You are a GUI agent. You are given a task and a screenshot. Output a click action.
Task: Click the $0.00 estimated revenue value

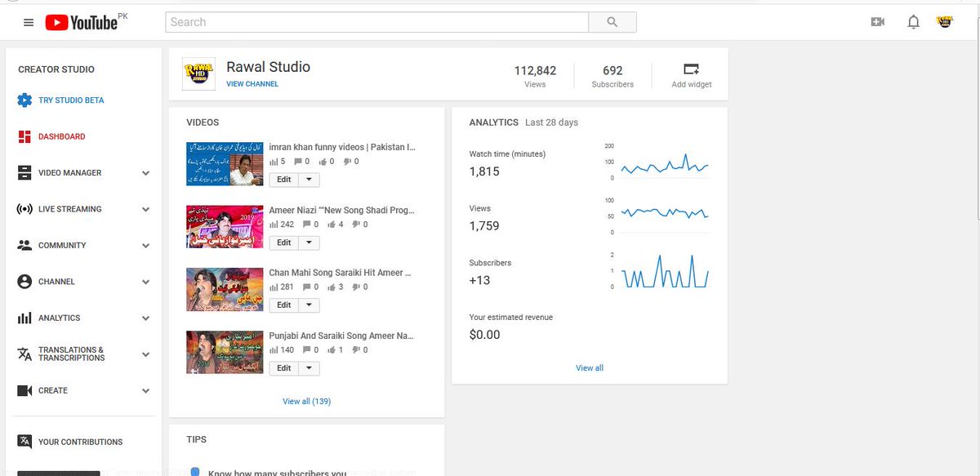(485, 335)
